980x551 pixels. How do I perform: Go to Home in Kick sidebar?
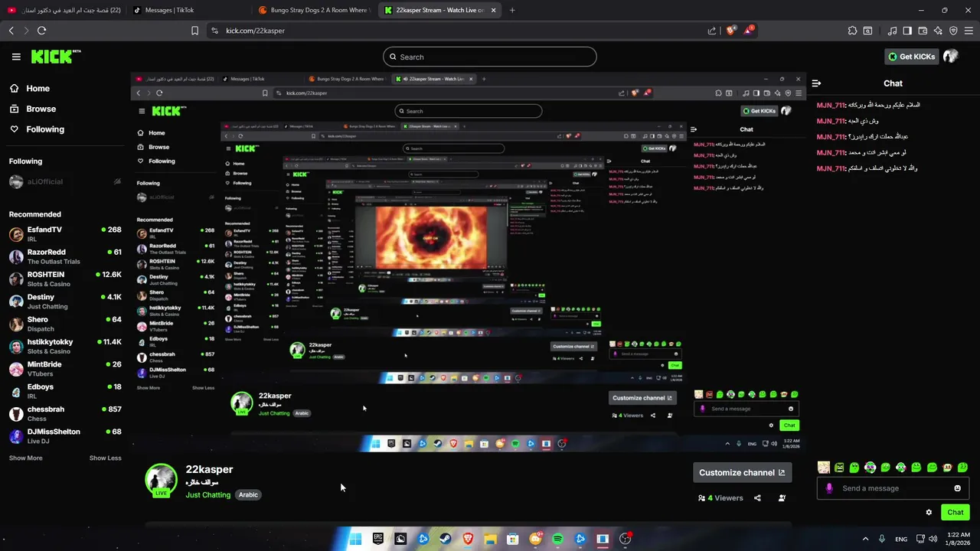tap(30, 89)
